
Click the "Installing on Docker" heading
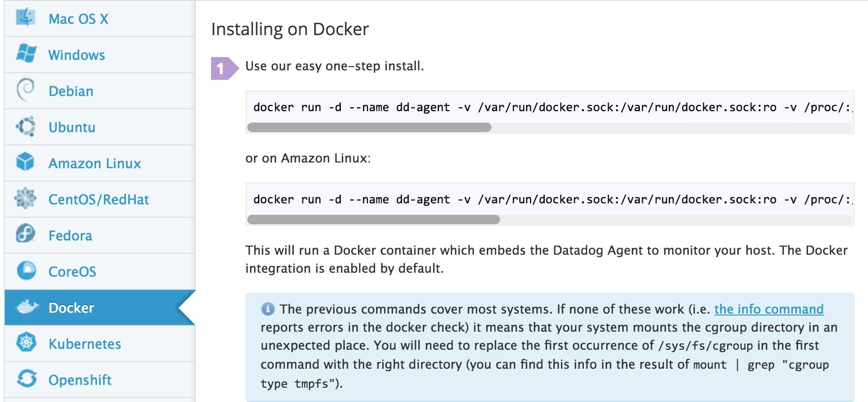point(290,29)
